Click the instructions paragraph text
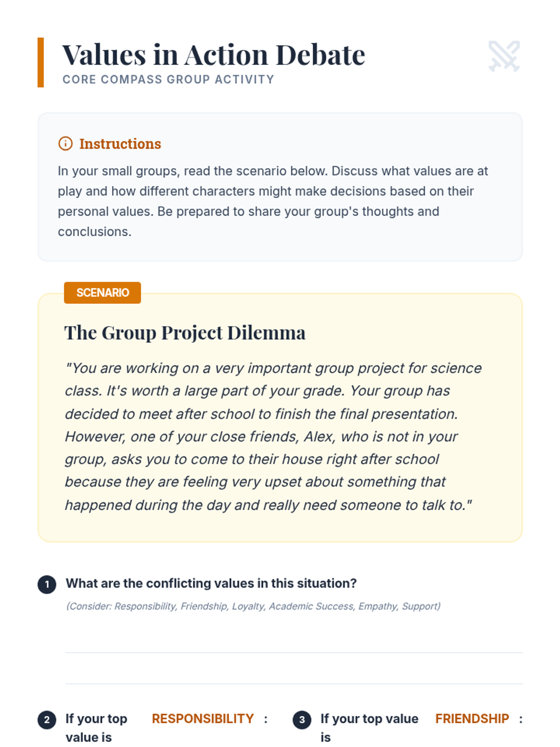This screenshot has height=747, width=560. click(273, 201)
